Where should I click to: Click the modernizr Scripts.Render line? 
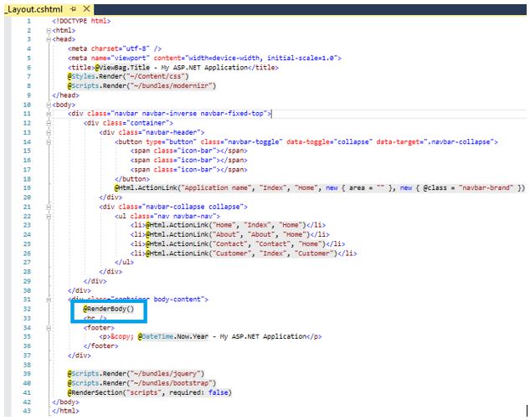(x=142, y=86)
